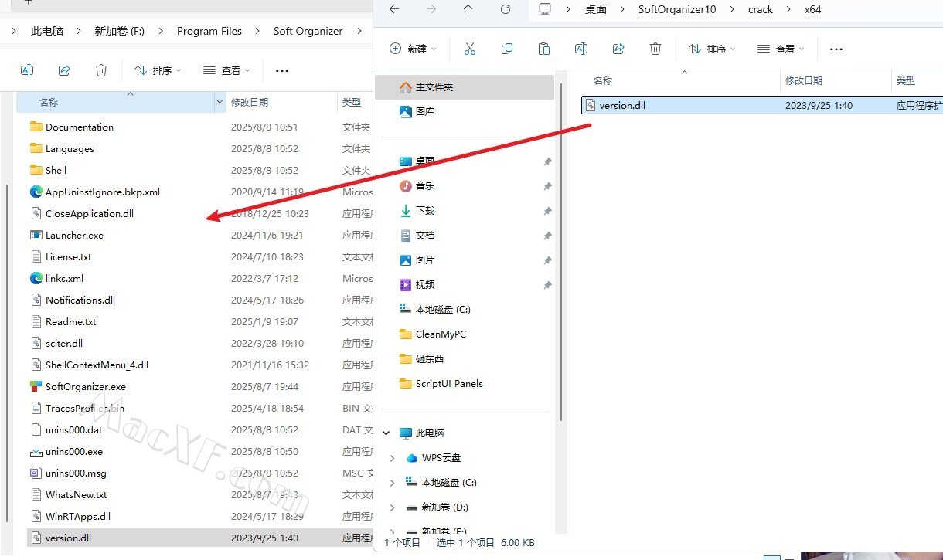This screenshot has height=560, width=943.
Task: Go up one folder level from x64
Action: click(x=468, y=9)
